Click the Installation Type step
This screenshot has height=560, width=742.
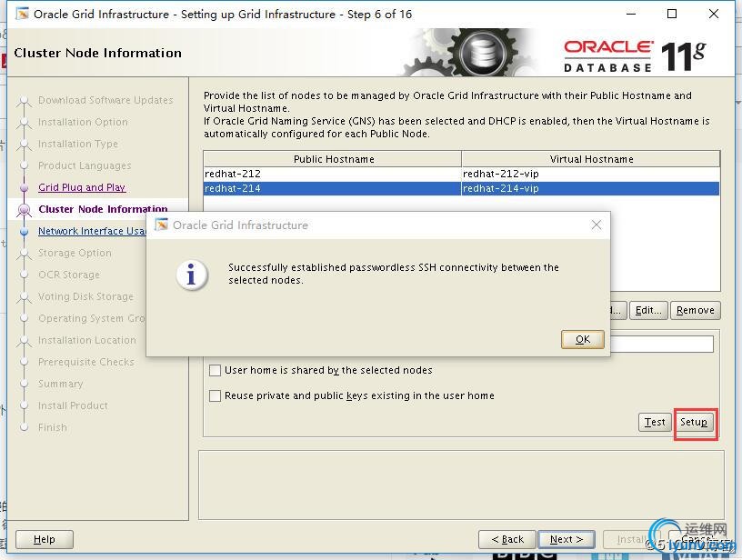pyautogui.click(x=78, y=144)
